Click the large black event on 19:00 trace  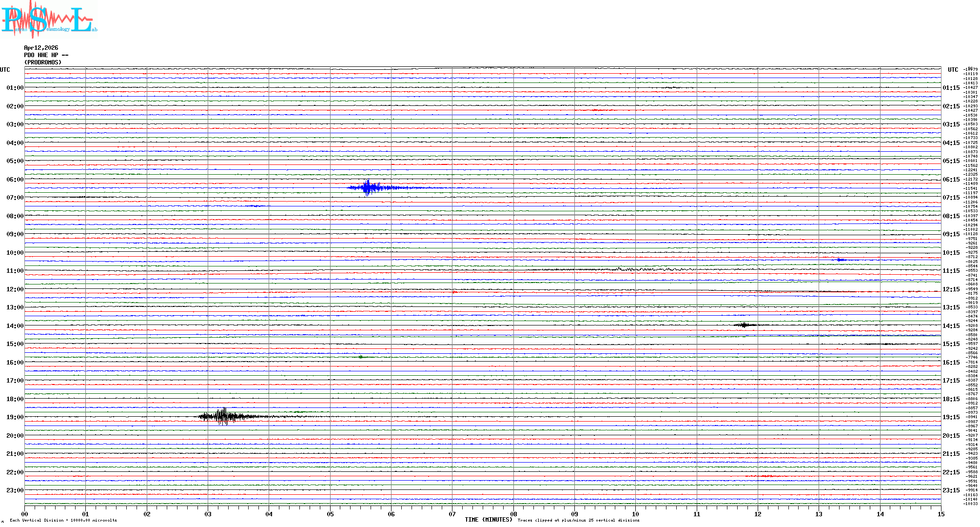pos(223,416)
